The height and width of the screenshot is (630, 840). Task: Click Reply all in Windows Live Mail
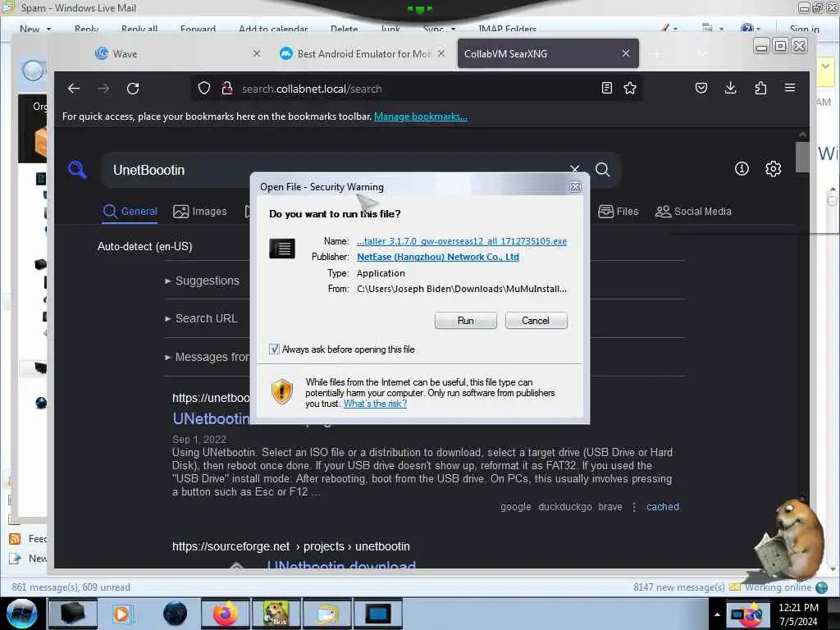[139, 29]
